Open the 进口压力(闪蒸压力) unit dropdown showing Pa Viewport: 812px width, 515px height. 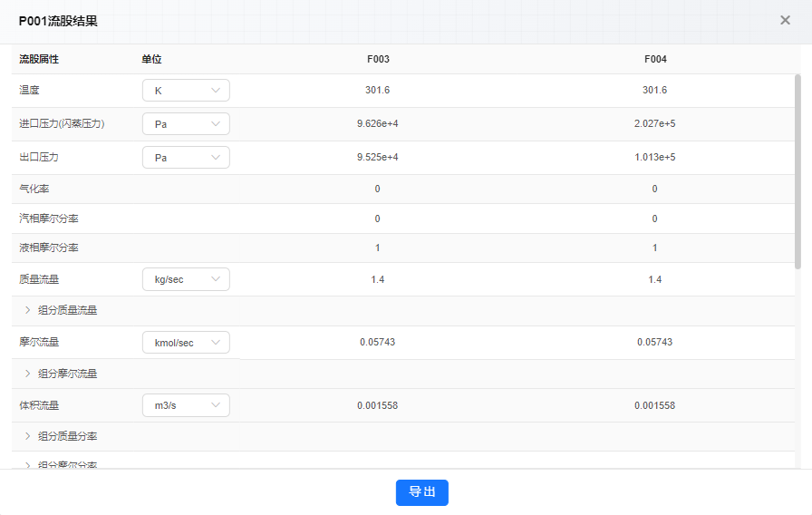[186, 124]
